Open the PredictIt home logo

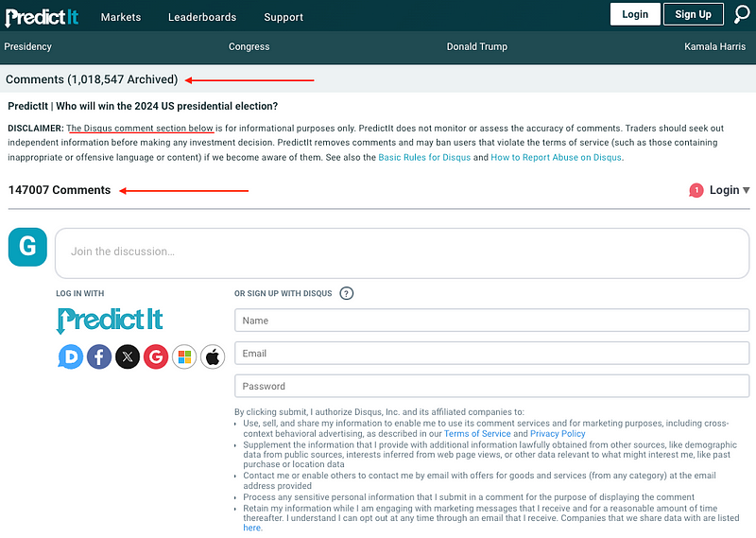click(42, 17)
